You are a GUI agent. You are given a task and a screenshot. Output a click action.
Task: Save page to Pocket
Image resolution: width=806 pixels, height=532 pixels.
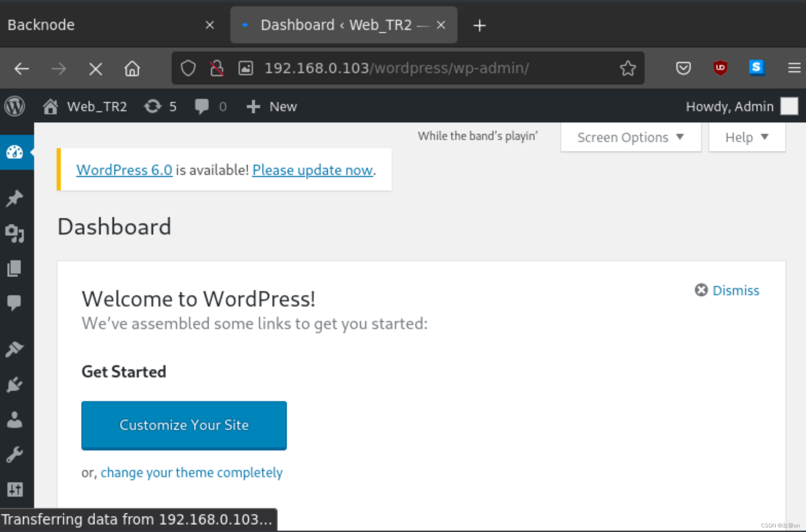coord(683,68)
